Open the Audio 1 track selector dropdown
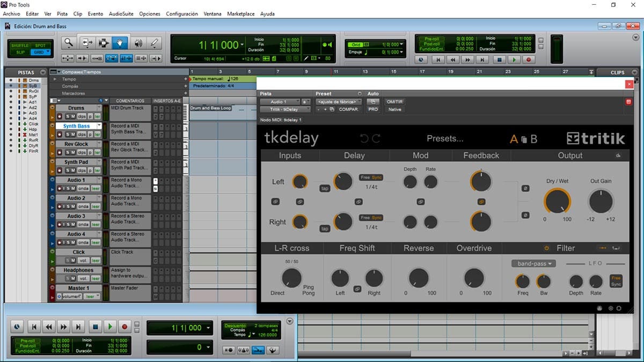Screen dimensions: 644x362 (280, 101)
